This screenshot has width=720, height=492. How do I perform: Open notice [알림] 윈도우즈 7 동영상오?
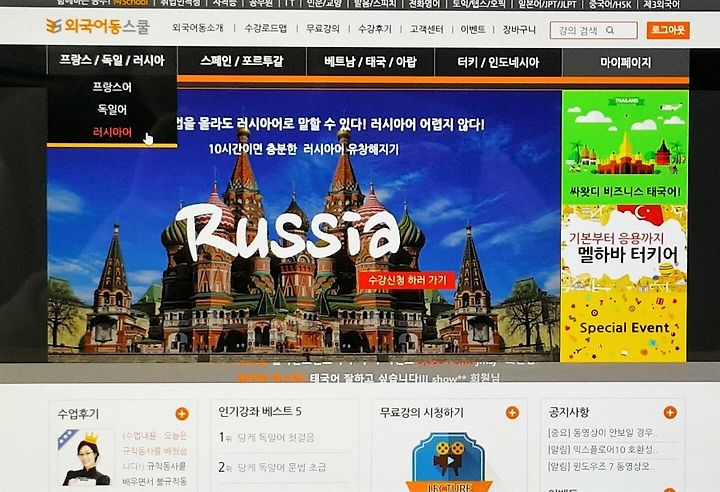pyautogui.click(x=601, y=466)
